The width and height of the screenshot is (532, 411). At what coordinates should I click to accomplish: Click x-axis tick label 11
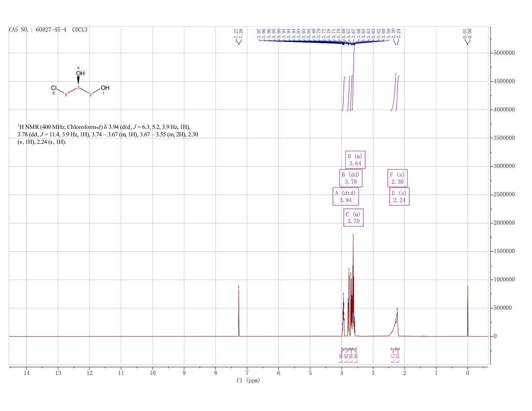tap(121, 373)
